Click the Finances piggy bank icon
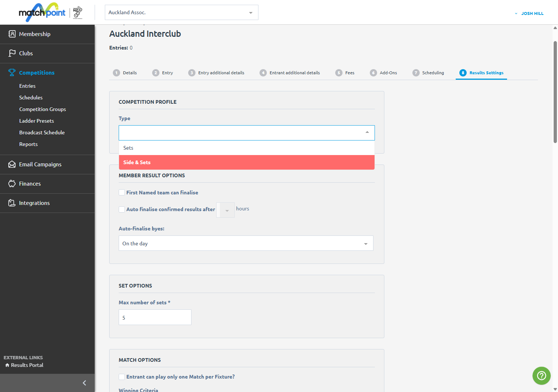The height and width of the screenshot is (392, 558). tap(12, 183)
